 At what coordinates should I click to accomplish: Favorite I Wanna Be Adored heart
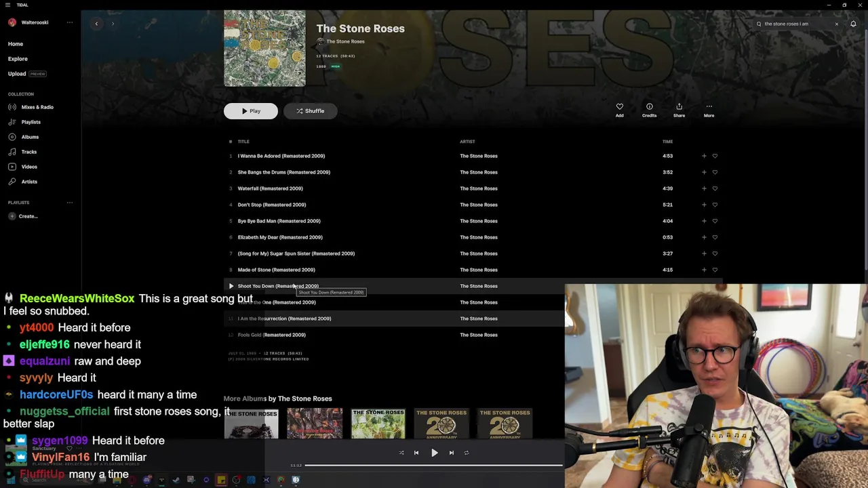click(715, 156)
